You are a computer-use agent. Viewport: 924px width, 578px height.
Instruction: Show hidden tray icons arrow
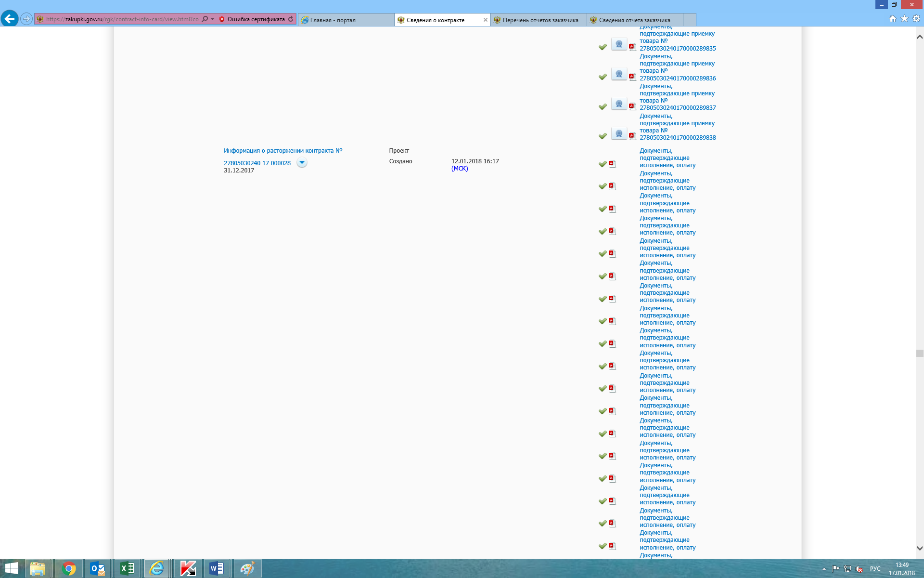tap(824, 569)
